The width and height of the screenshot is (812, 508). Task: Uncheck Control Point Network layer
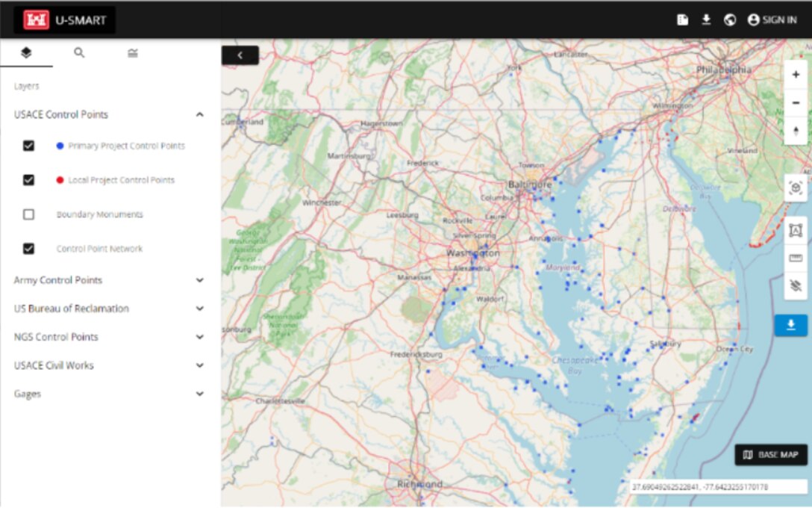pyautogui.click(x=28, y=249)
